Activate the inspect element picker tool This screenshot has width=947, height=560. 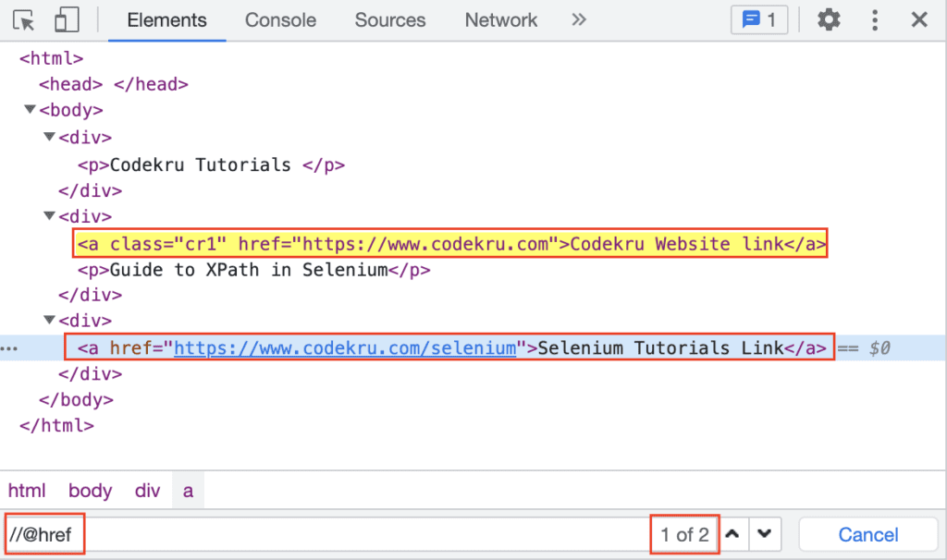point(23,19)
